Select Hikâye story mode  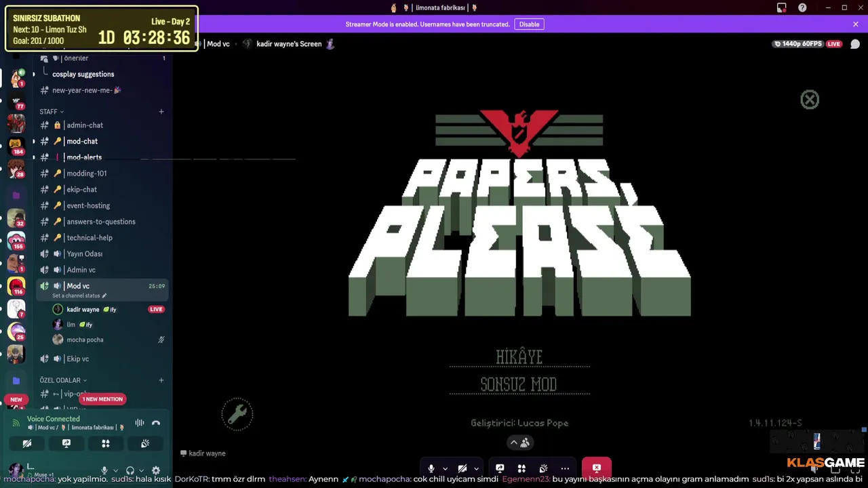point(519,357)
